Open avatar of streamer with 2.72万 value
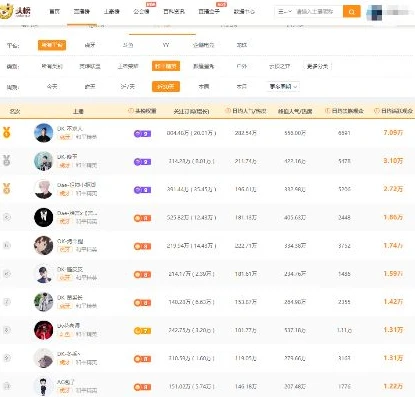Viewport: 415px width, 397px height. pos(44,189)
